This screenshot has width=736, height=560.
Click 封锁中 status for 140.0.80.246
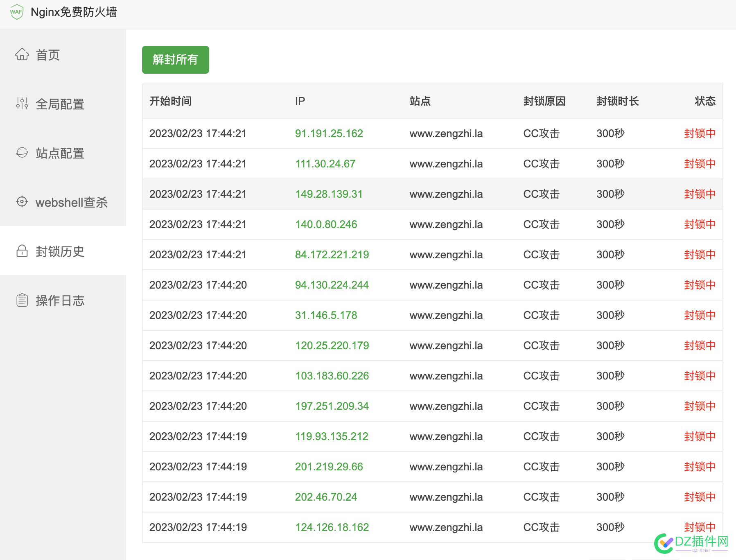(x=700, y=224)
